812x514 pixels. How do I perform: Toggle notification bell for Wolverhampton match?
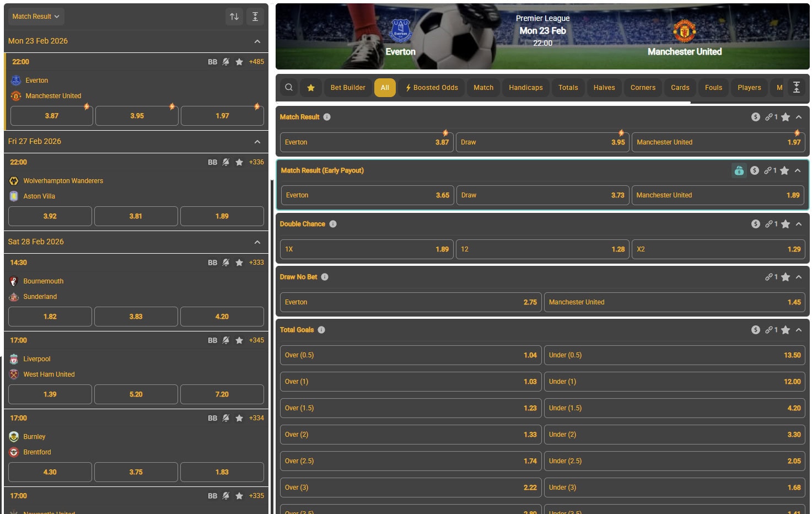pyautogui.click(x=226, y=162)
